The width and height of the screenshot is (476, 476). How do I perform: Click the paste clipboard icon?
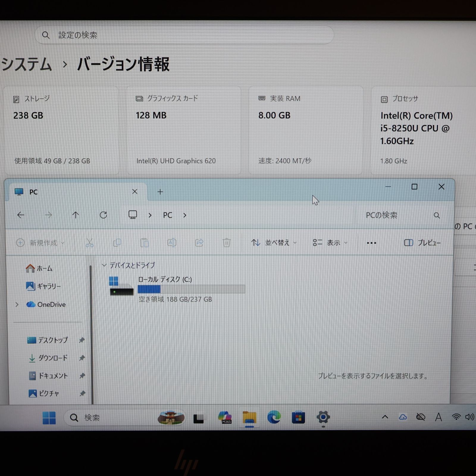pyautogui.click(x=144, y=243)
